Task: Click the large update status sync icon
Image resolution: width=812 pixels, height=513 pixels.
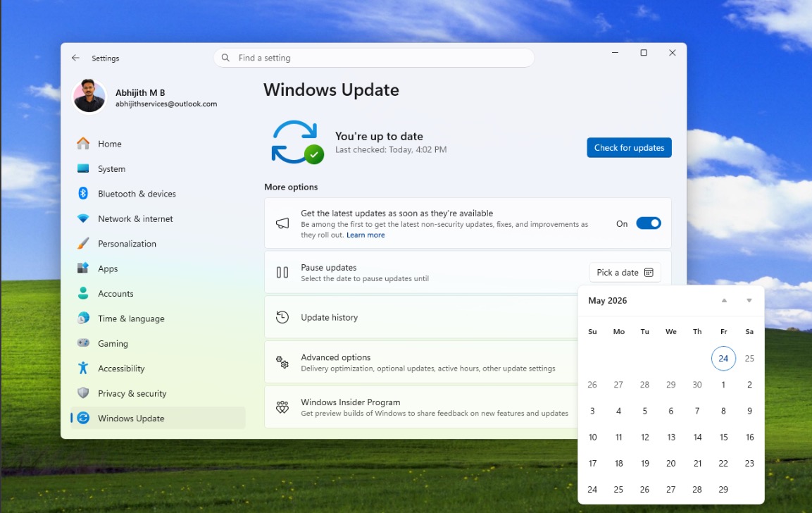Action: coord(298,142)
